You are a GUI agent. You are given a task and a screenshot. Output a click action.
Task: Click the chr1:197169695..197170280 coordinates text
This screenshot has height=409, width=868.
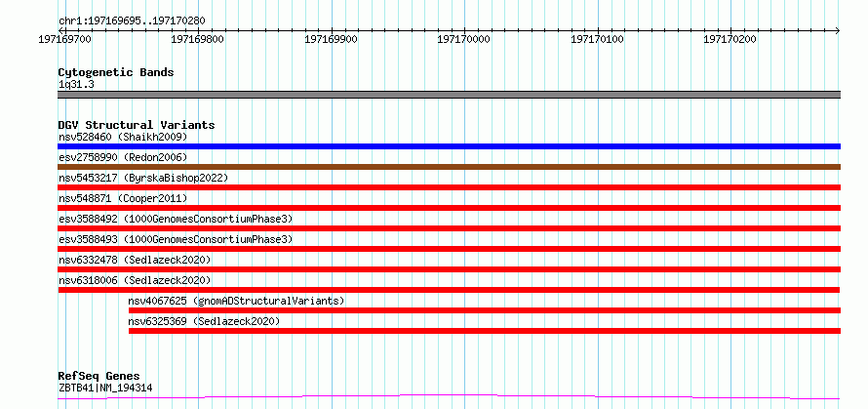132,21
